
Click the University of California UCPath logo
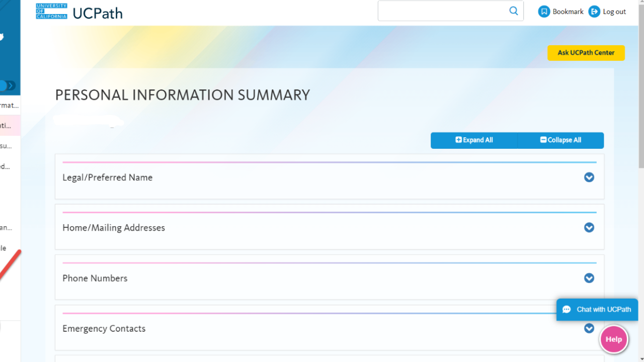79,12
